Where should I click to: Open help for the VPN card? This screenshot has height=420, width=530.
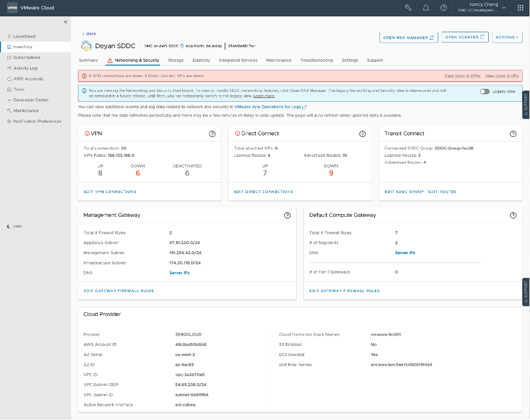[x=212, y=134]
